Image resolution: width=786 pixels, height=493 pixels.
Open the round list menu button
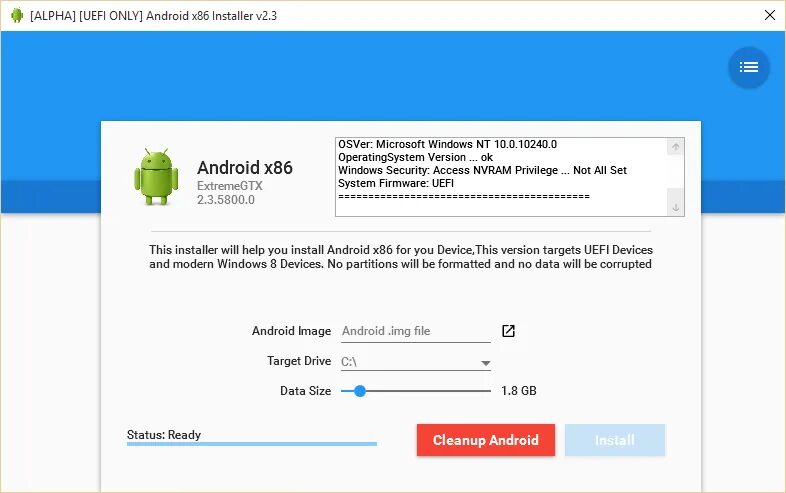point(748,67)
